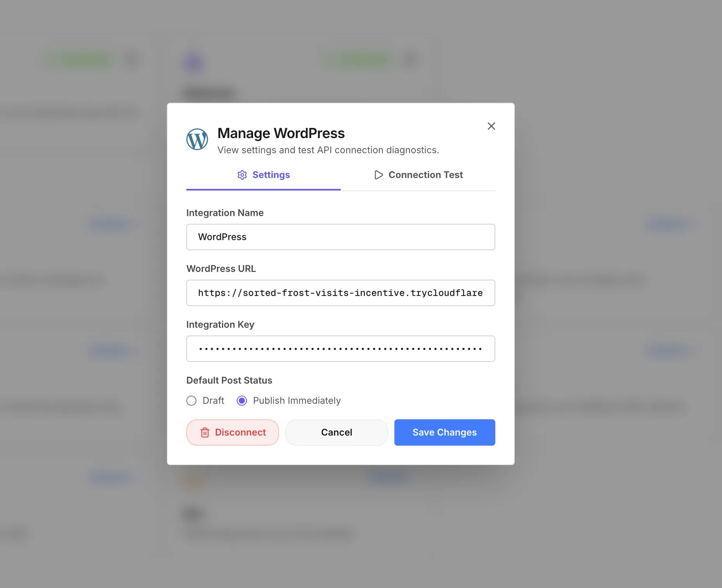Disconnect the WordPress integration
The height and width of the screenshot is (588, 722).
coord(233,432)
